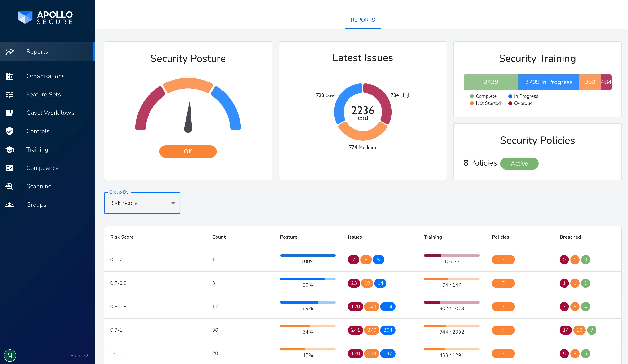Open the Training layers icon
This screenshot has width=628, height=364.
point(9,149)
